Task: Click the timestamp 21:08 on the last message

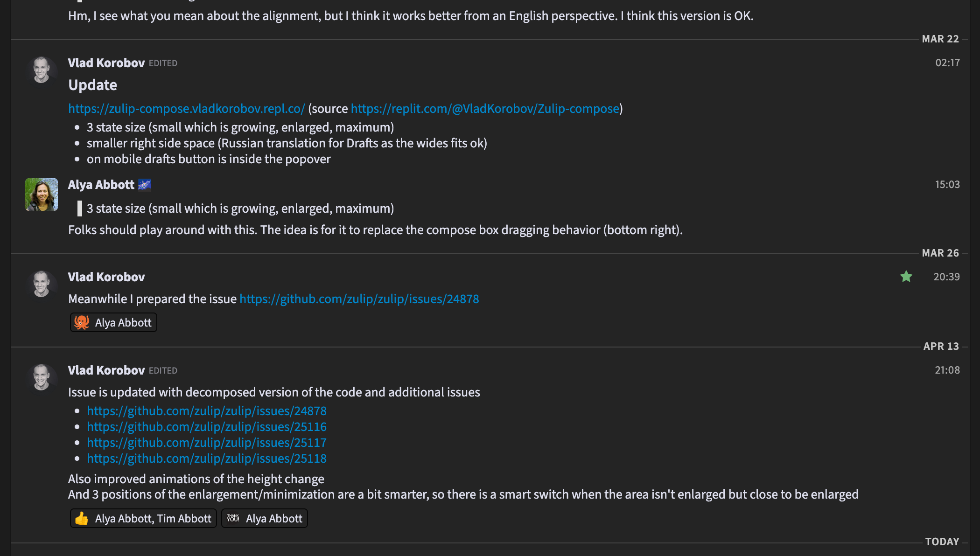Action: click(946, 370)
